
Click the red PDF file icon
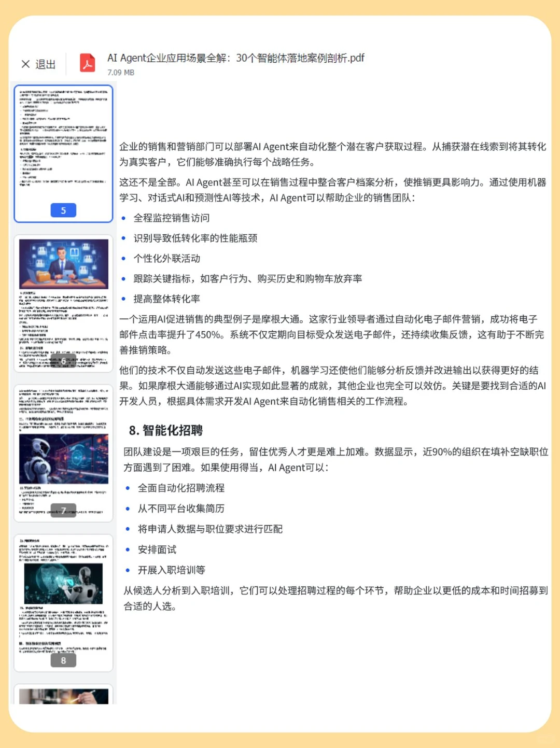(x=87, y=63)
